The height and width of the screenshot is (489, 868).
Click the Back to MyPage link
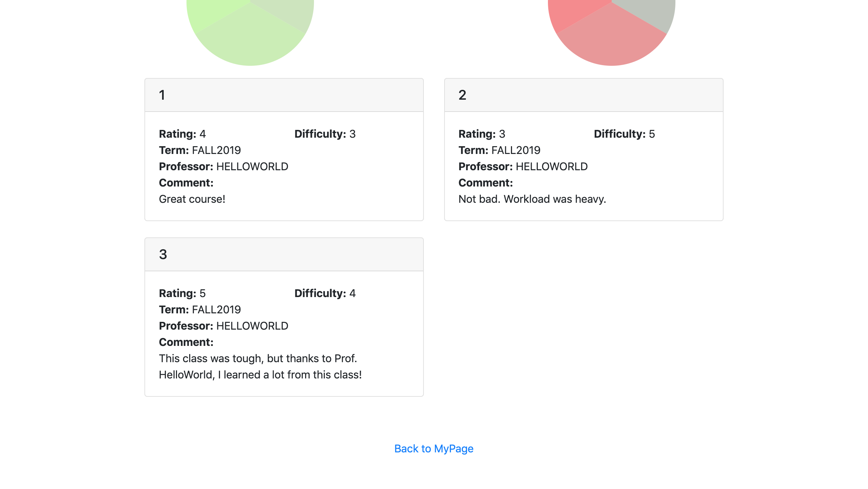(x=434, y=448)
